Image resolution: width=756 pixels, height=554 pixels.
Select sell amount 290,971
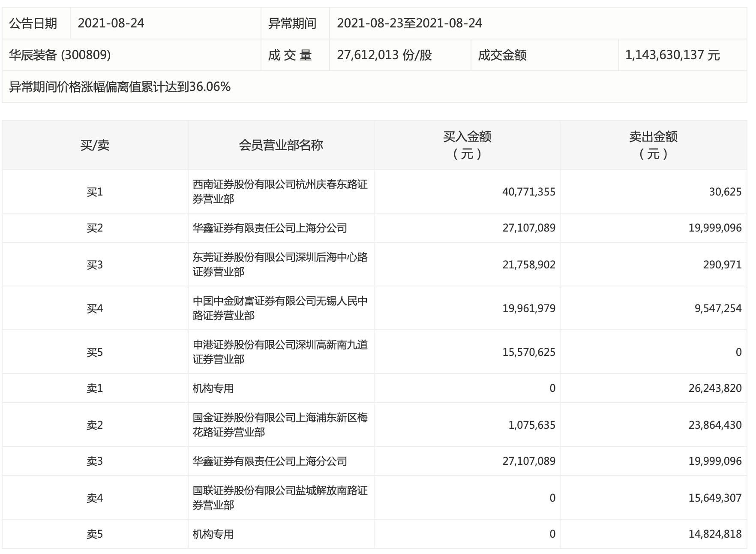tap(722, 265)
